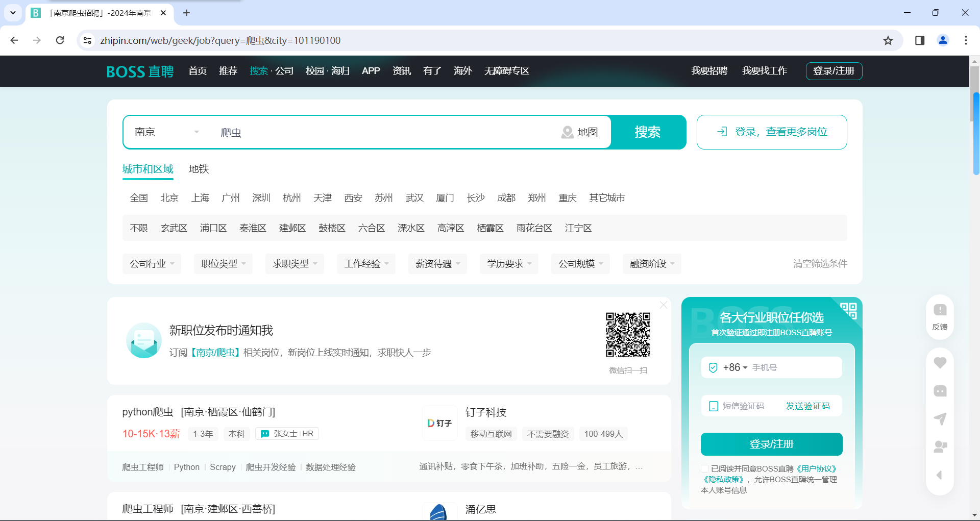Open Chrome three-dot menu
The width and height of the screenshot is (980, 521).
pos(966,40)
